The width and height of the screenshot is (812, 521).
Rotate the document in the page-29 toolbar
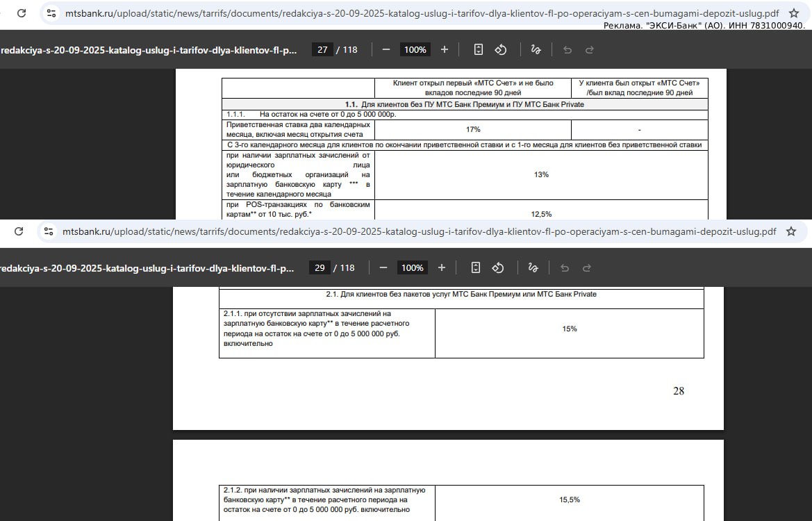(x=498, y=267)
